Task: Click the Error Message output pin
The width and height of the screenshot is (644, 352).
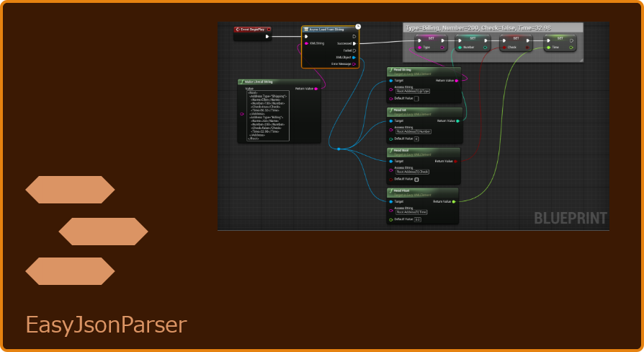Action: tap(354, 64)
